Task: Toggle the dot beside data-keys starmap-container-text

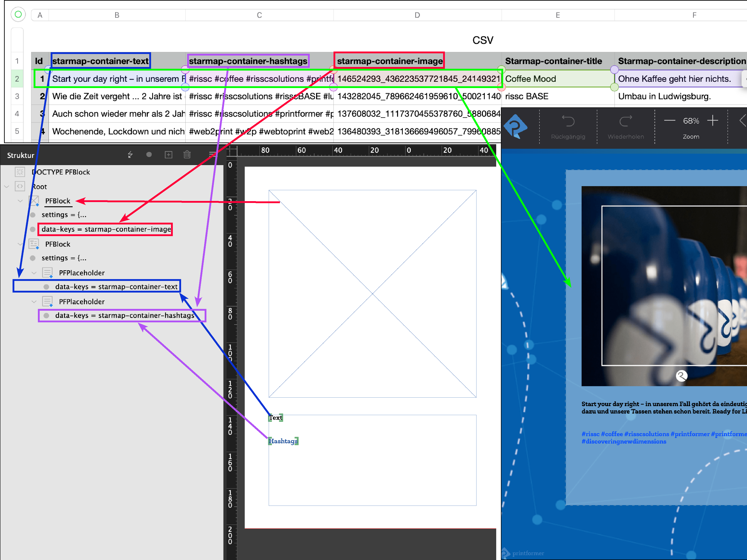Action: (47, 286)
